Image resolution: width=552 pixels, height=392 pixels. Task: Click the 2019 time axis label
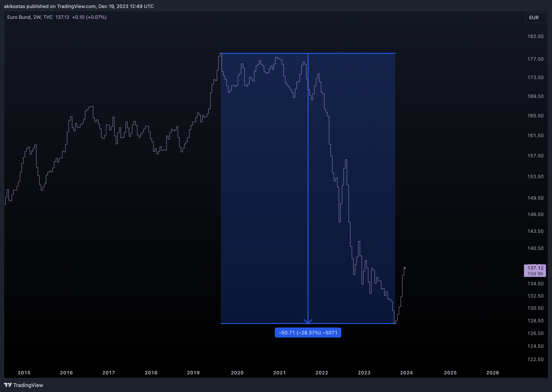point(193,373)
